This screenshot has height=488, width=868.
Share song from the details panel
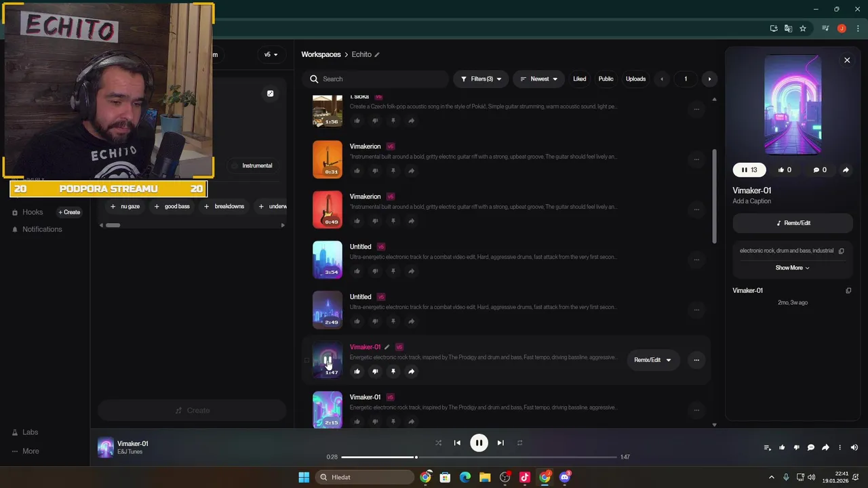(x=846, y=169)
